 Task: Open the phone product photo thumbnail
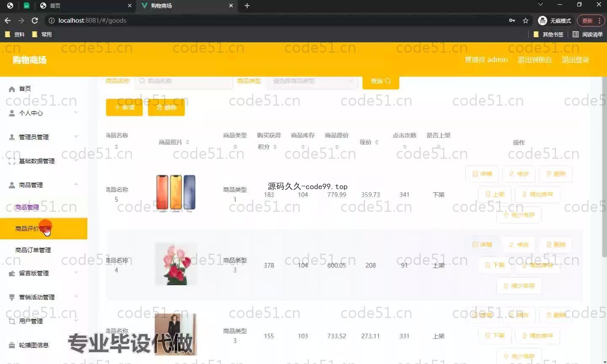[x=176, y=193]
